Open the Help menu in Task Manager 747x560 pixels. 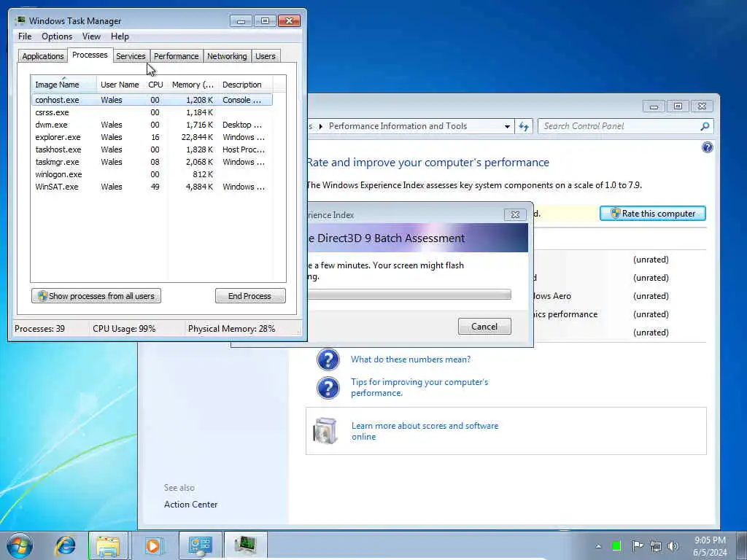(120, 36)
